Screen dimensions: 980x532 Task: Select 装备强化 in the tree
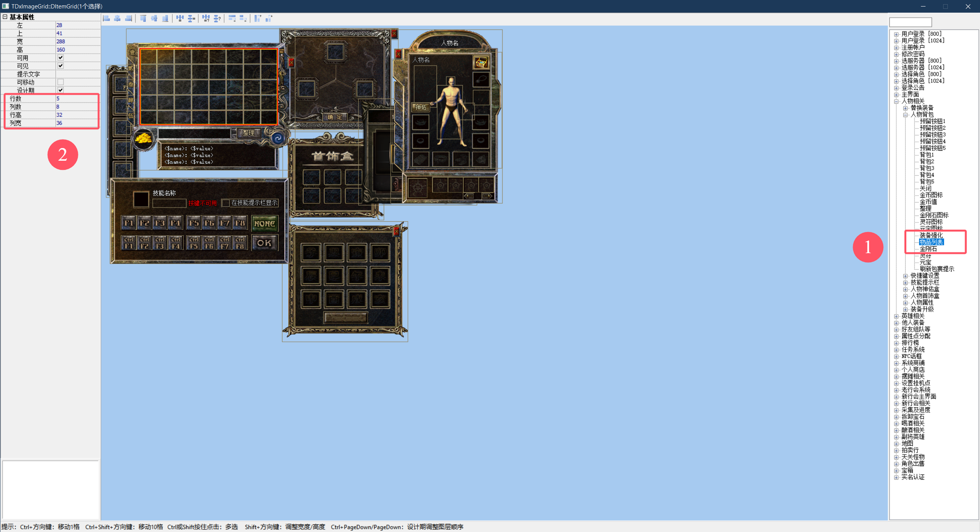tap(931, 236)
